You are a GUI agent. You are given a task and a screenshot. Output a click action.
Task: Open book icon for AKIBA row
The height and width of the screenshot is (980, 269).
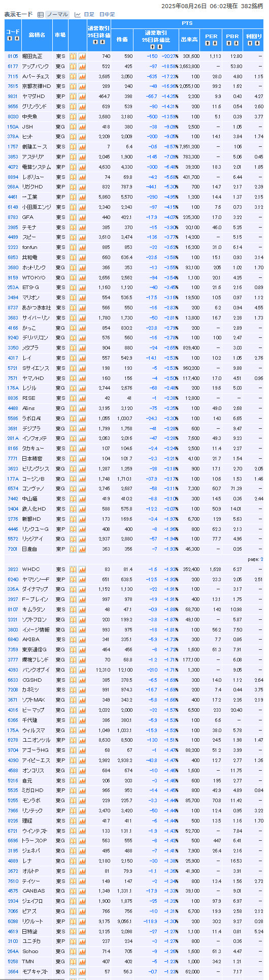point(73,640)
